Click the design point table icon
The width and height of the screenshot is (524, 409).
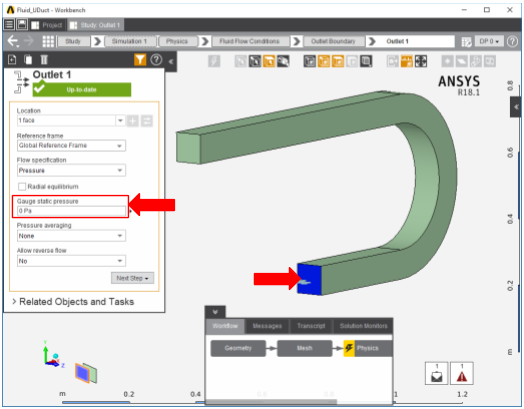point(466,42)
